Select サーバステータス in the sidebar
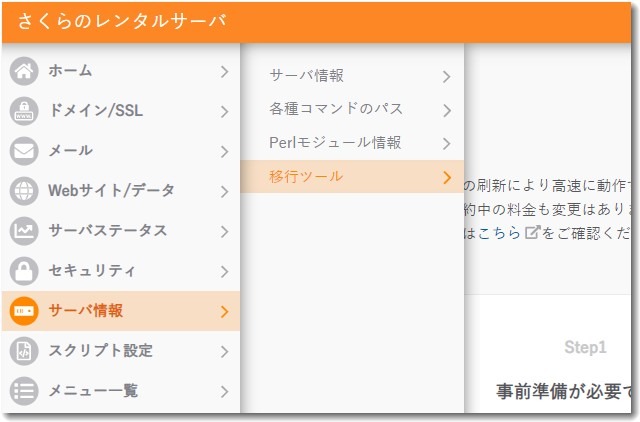The width and height of the screenshot is (640, 422). pyautogui.click(x=121, y=231)
